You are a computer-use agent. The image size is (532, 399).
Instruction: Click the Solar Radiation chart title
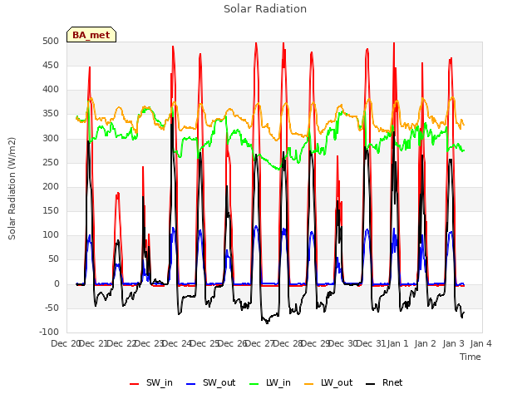click(x=265, y=9)
